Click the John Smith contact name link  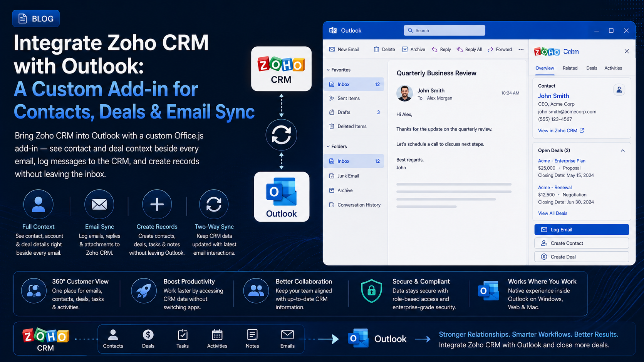[x=553, y=96]
